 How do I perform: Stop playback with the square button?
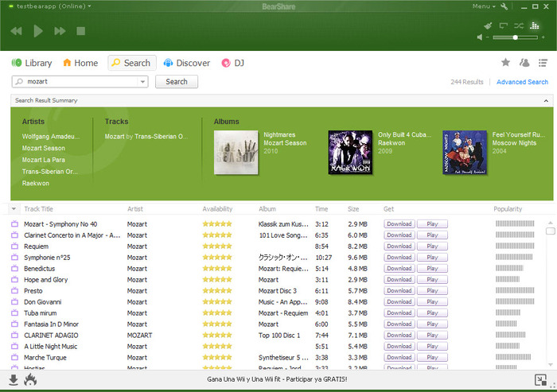(81, 31)
